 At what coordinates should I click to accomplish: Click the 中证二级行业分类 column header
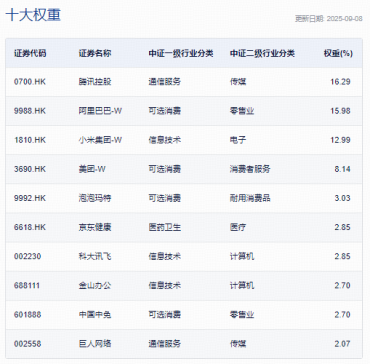[262, 53]
